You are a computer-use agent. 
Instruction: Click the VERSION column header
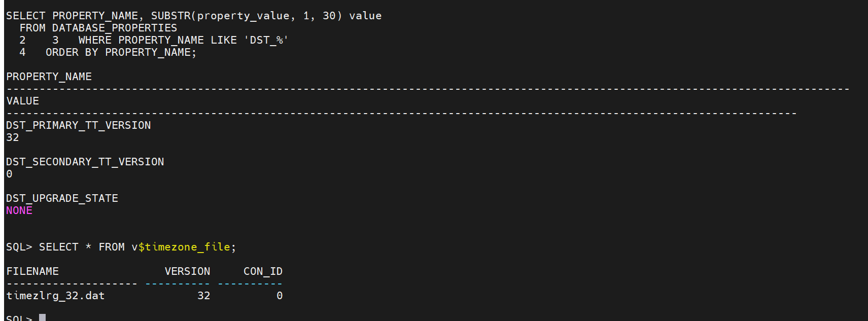coord(187,271)
